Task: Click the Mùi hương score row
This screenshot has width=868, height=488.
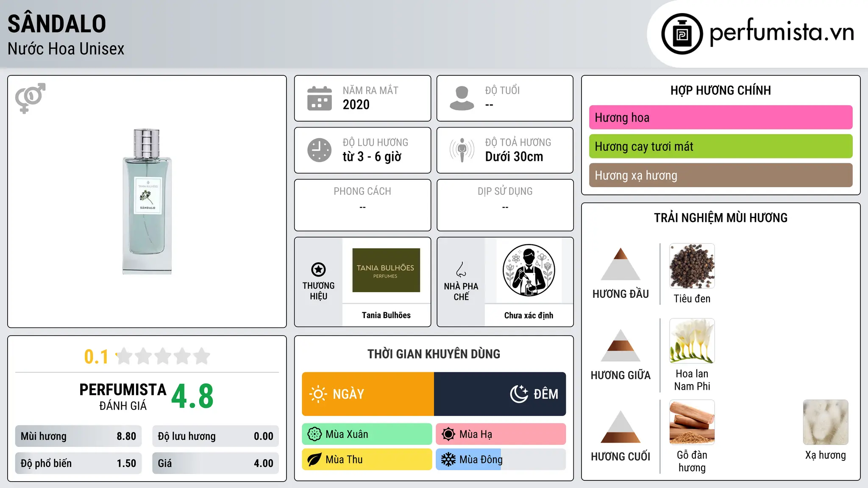Action: (x=78, y=436)
